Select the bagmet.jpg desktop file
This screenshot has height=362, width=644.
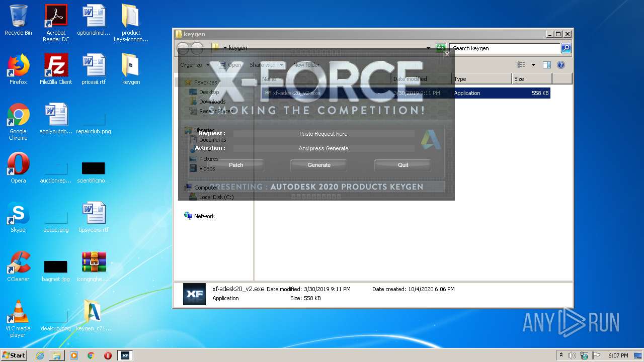[56, 271]
